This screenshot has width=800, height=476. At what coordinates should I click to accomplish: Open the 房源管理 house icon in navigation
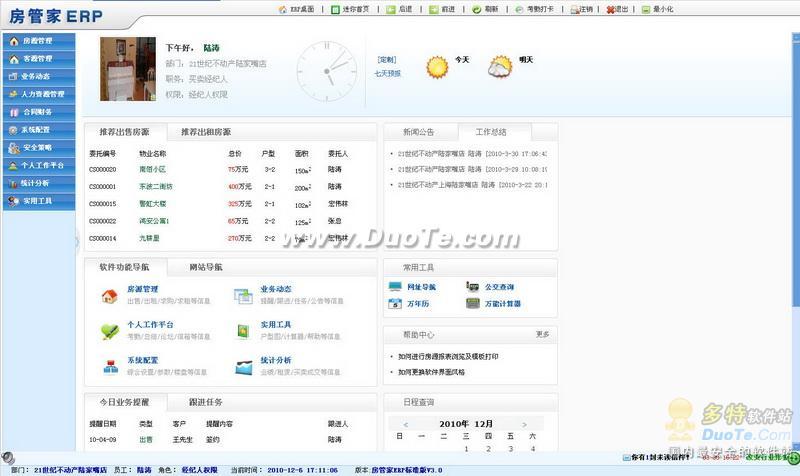(110, 296)
